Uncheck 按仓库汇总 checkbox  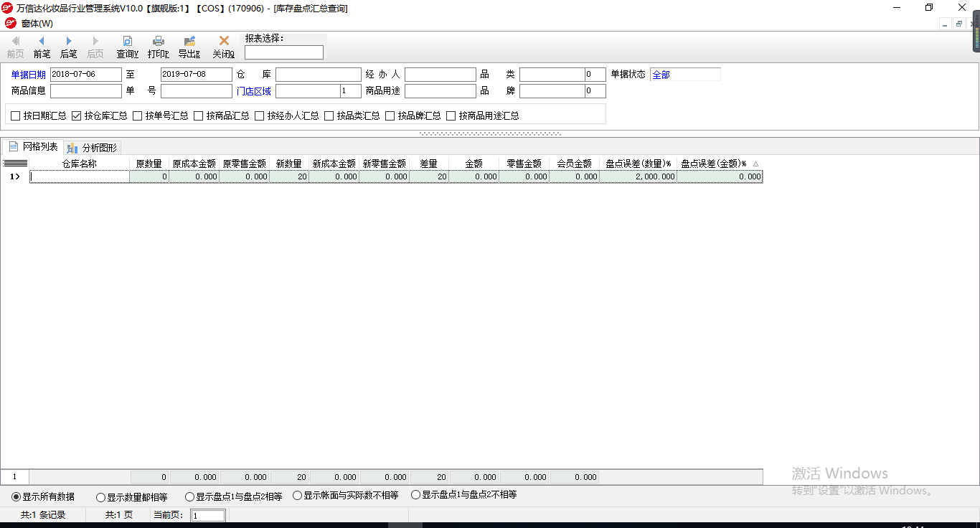(x=77, y=115)
